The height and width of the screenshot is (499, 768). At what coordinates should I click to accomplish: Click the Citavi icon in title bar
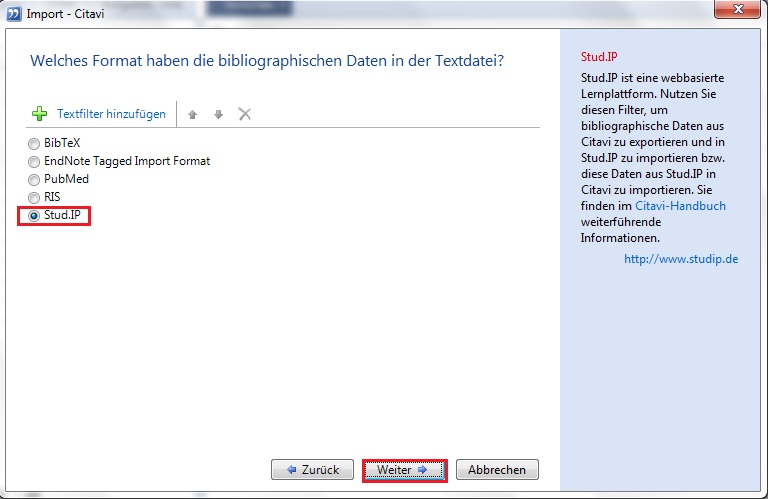[x=13, y=13]
